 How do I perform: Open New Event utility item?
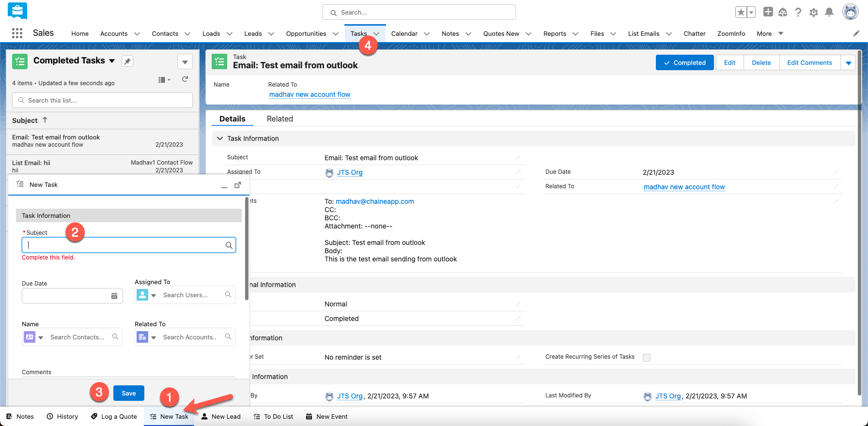[327, 416]
